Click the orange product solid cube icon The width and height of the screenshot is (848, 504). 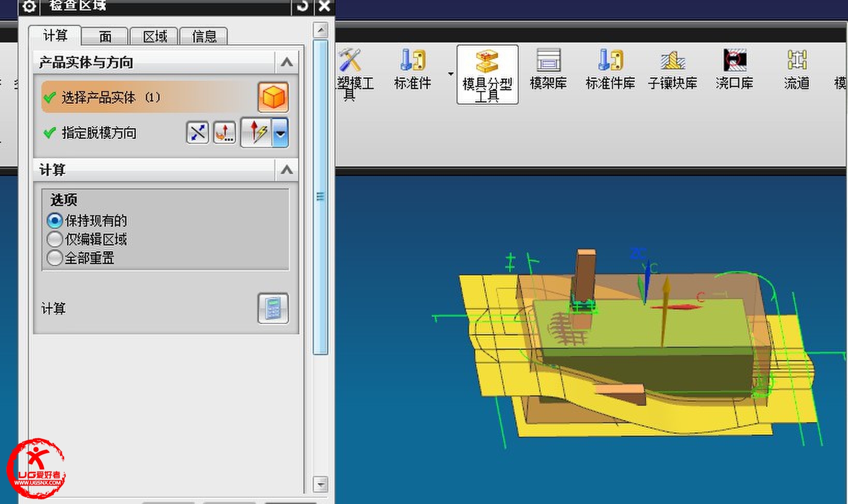click(273, 97)
